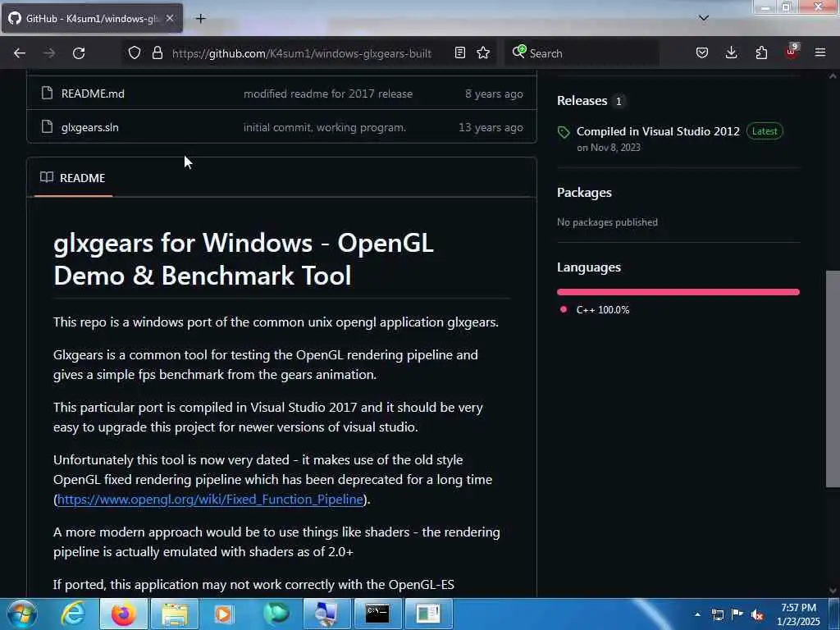Open the Firefox downloads panel
The image size is (840, 630).
click(x=731, y=52)
